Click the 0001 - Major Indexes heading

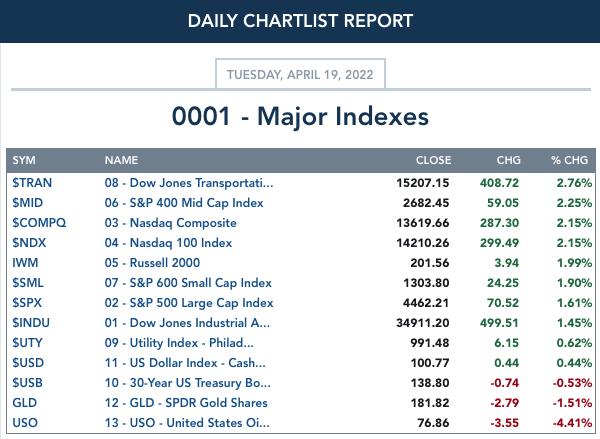[300, 116]
